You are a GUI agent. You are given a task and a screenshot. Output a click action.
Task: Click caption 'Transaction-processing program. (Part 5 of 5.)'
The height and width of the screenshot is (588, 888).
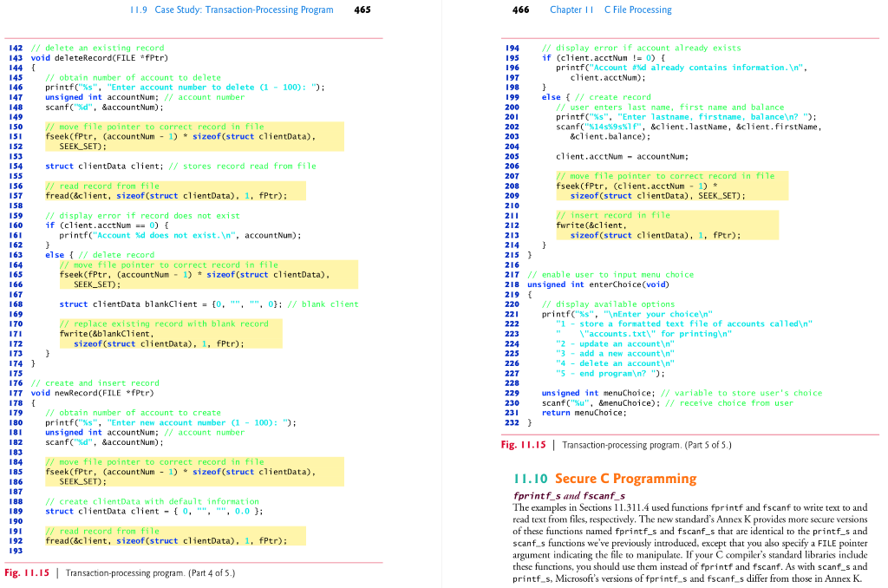tap(647, 445)
